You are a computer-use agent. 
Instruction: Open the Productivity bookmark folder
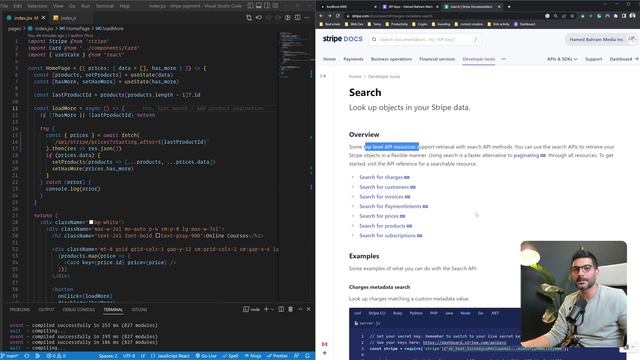[396, 24]
